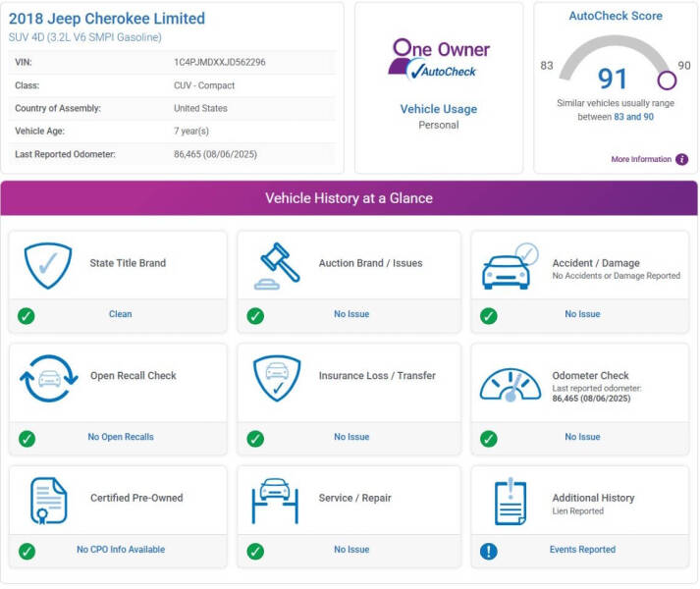This screenshot has width=700, height=589.
Task: Select the No CPO Info Available link
Action: coord(121,550)
